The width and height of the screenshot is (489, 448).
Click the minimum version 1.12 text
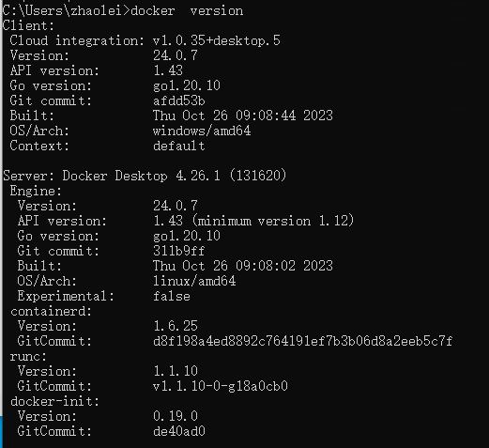tap(273, 221)
